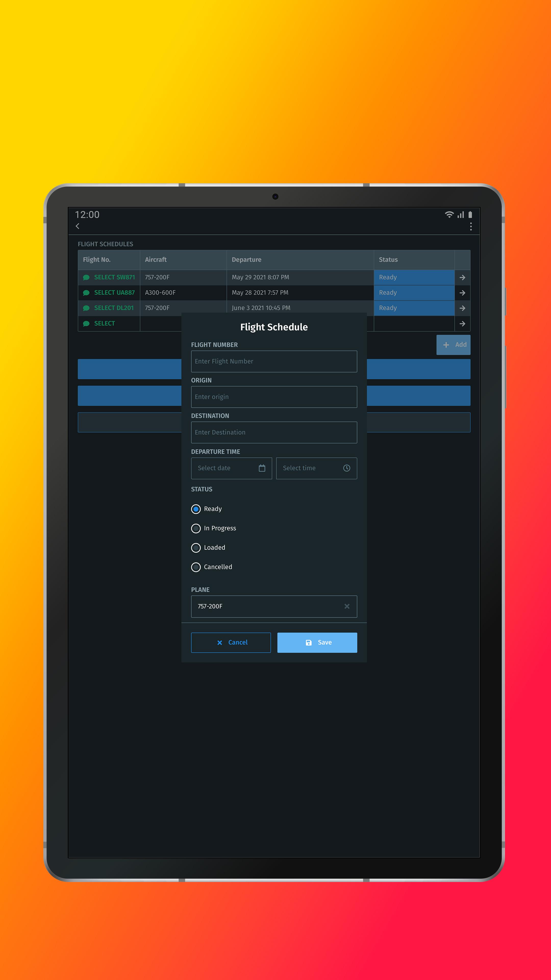Click the Status column header
This screenshot has width=551, height=980.
pyautogui.click(x=414, y=260)
